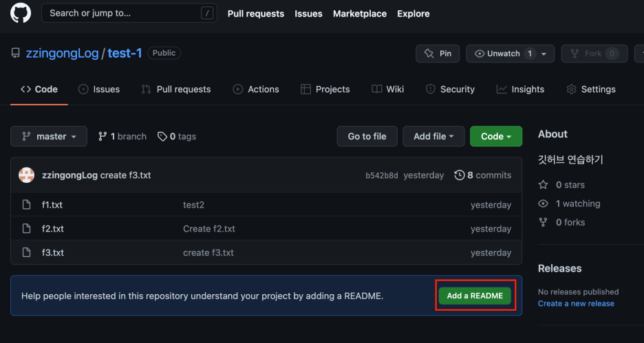Open the zzingongLog avatar in commit row
The width and height of the screenshot is (644, 343).
(26, 175)
